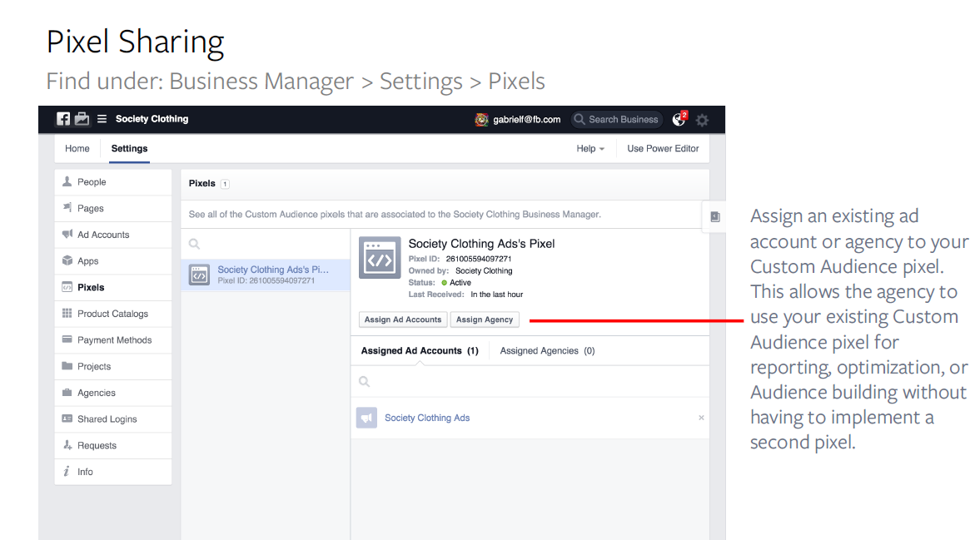The width and height of the screenshot is (980, 540).
Task: Click the Ad Accounts megaphone icon
Action: (x=67, y=234)
